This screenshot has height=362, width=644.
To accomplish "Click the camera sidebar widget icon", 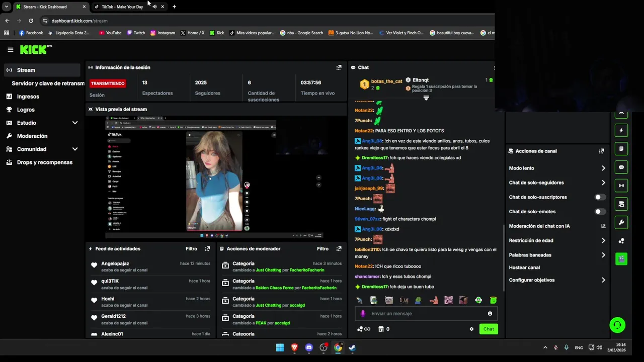I will 621,204.
